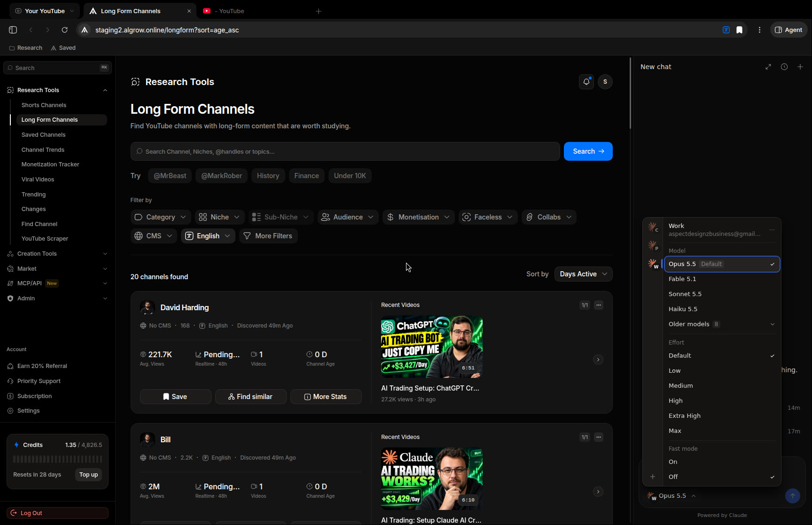
Task: Click the blue Search button
Action: (588, 151)
